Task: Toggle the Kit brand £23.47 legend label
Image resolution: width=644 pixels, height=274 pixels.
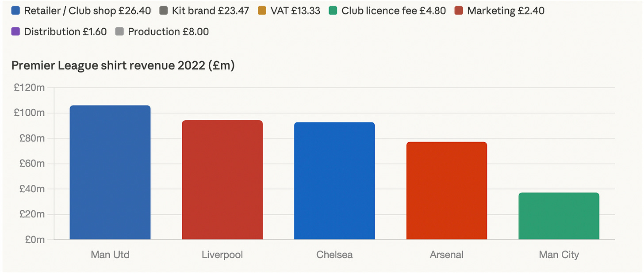Action: [210, 11]
